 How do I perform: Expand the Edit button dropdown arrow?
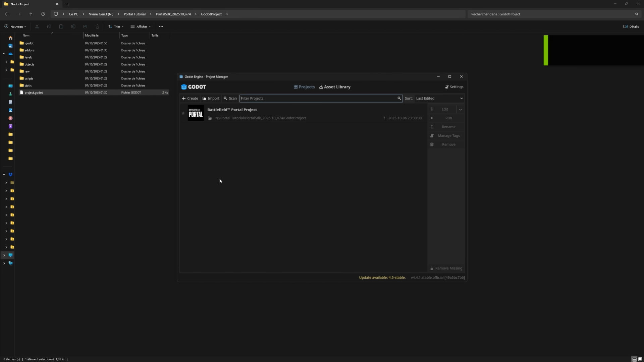[461, 110]
